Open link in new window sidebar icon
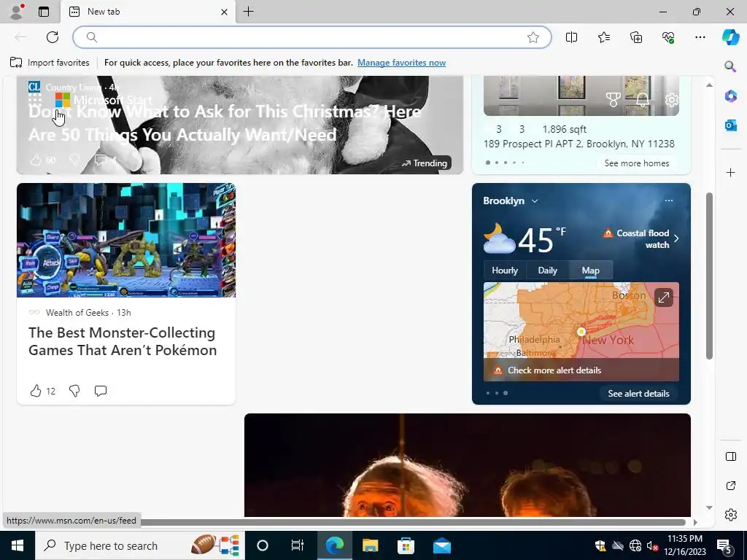747x560 pixels. click(x=730, y=486)
